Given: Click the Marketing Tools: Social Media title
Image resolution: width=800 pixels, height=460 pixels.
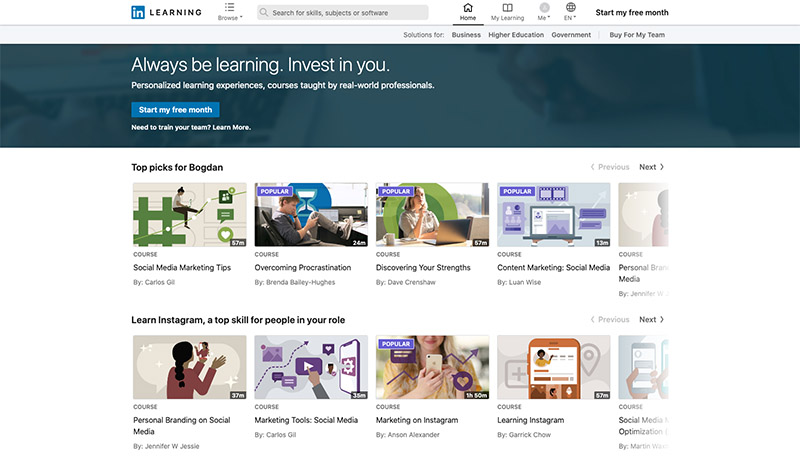Looking at the screenshot, I should click(x=306, y=420).
